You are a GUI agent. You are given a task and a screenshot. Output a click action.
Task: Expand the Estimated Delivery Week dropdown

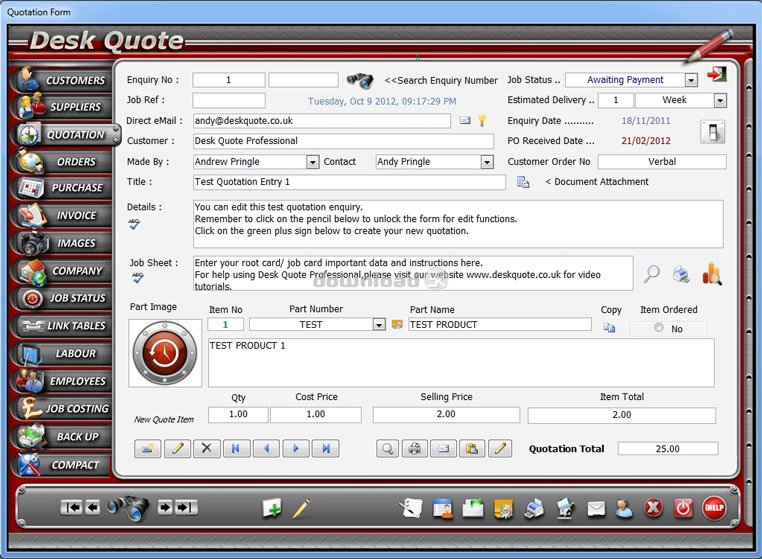pos(720,101)
